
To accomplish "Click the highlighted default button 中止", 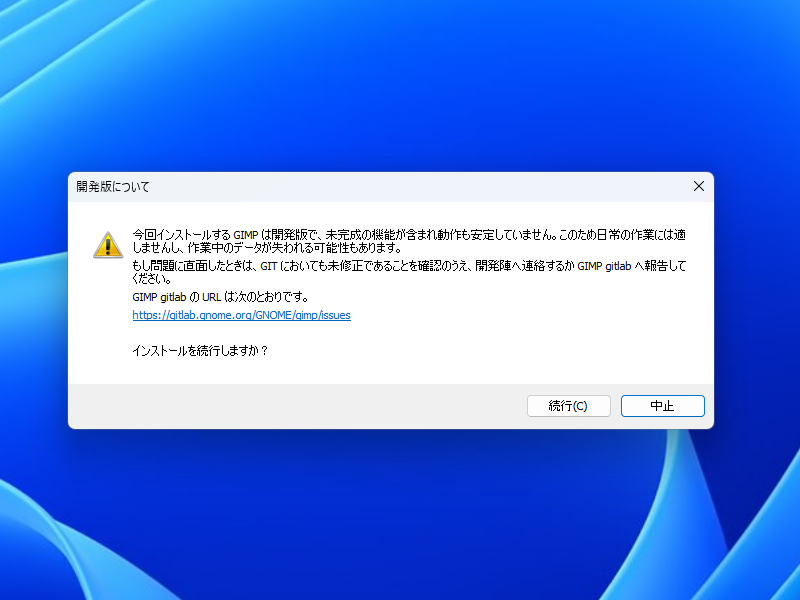I will (x=662, y=405).
